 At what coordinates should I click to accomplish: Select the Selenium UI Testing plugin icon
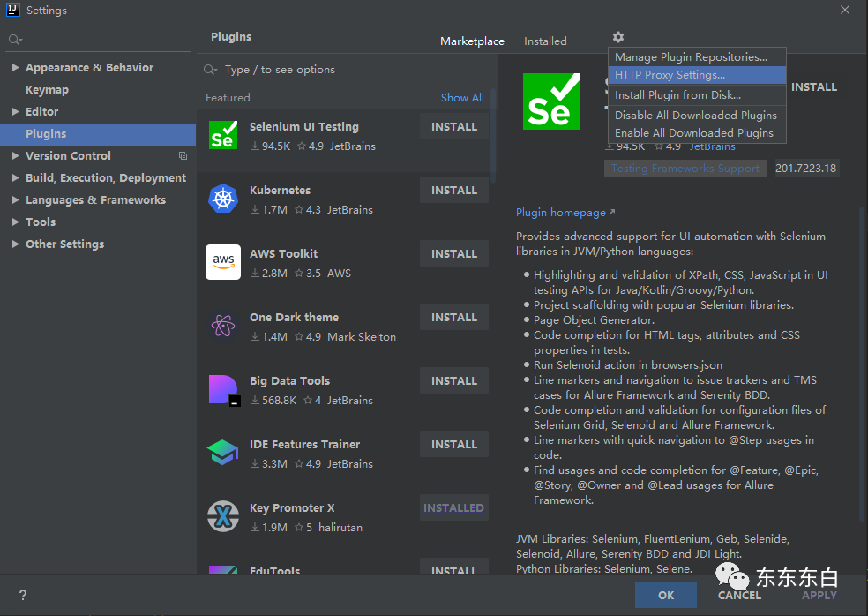[x=223, y=135]
